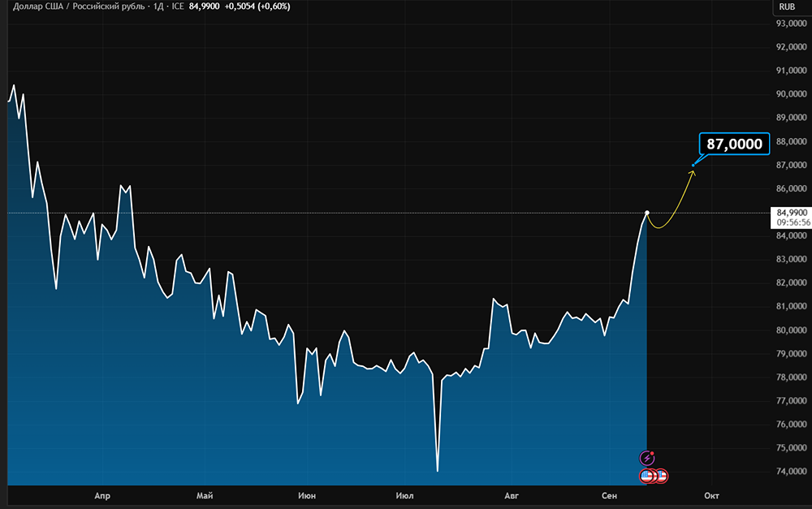812x509 pixels.
Task: Click the 90,0000 price axis label
Action: pos(791,93)
